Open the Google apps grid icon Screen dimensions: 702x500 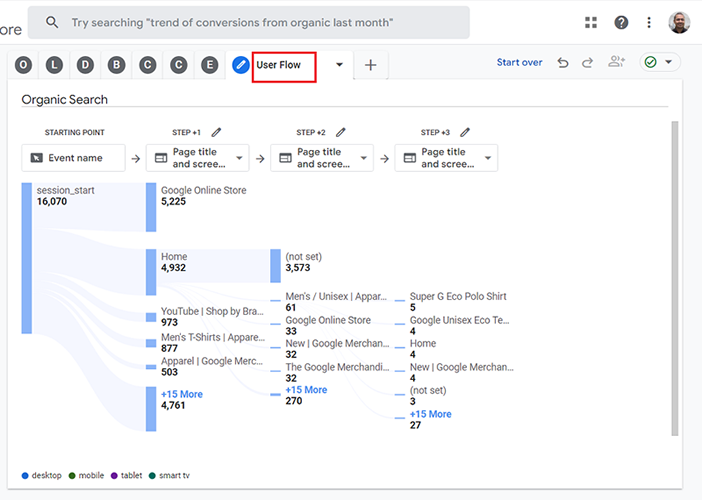(591, 22)
